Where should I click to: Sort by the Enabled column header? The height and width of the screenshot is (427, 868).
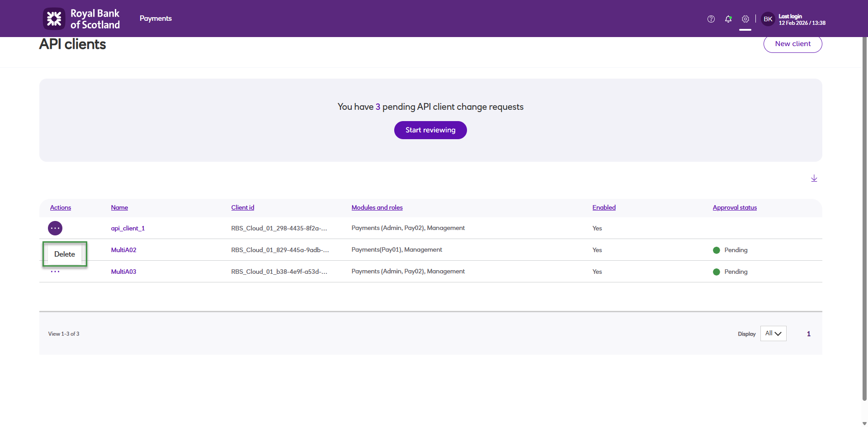pyautogui.click(x=604, y=207)
